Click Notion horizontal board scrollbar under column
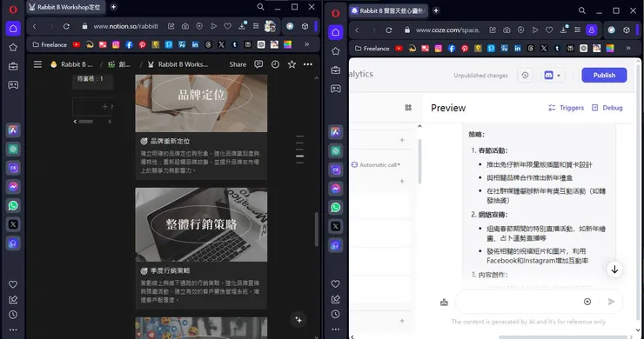 pos(86,122)
